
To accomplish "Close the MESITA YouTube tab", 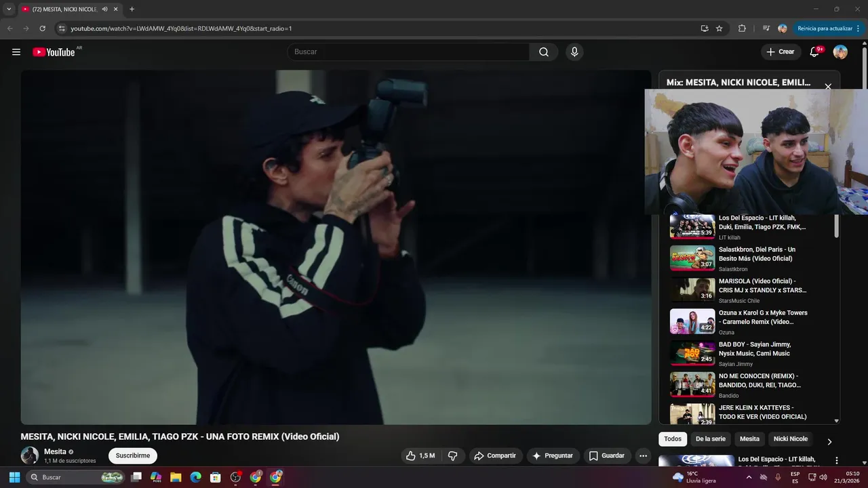I will (x=115, y=9).
